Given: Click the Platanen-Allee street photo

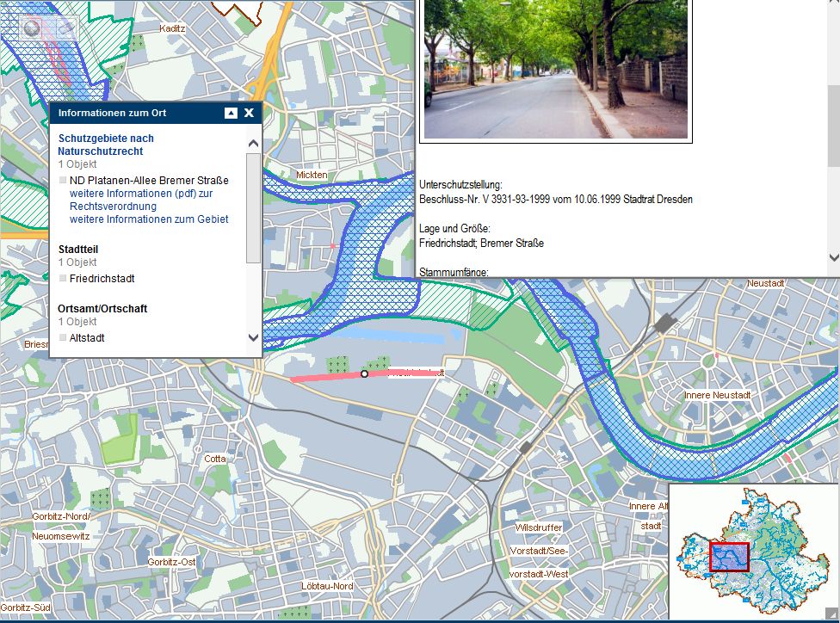Looking at the screenshot, I should pyautogui.click(x=555, y=69).
